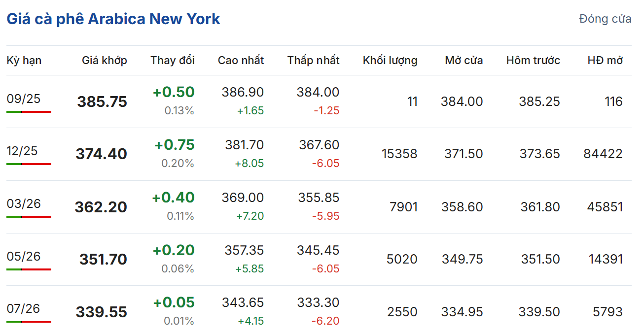Click the 05/26 contract term
This screenshot has height=334, width=644.
tap(24, 256)
